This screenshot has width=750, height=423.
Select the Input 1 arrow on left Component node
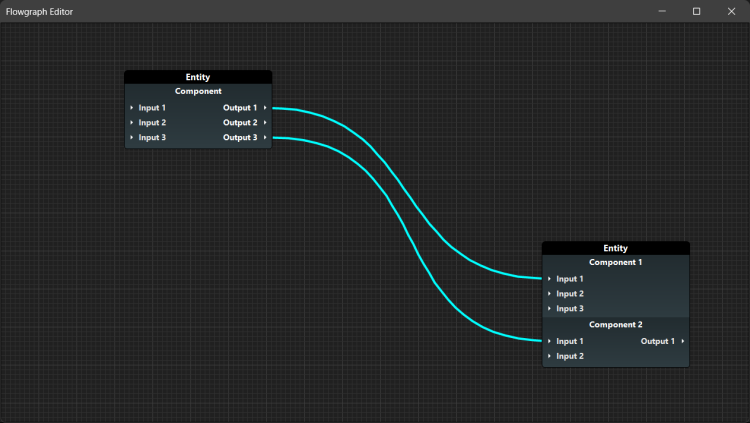tap(132, 108)
